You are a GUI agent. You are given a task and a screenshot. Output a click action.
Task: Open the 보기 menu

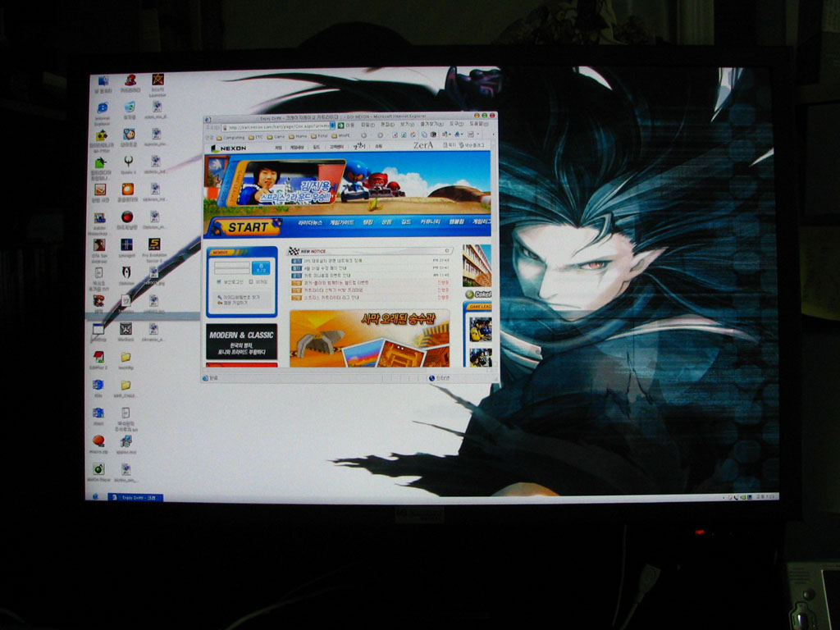pyautogui.click(x=405, y=125)
